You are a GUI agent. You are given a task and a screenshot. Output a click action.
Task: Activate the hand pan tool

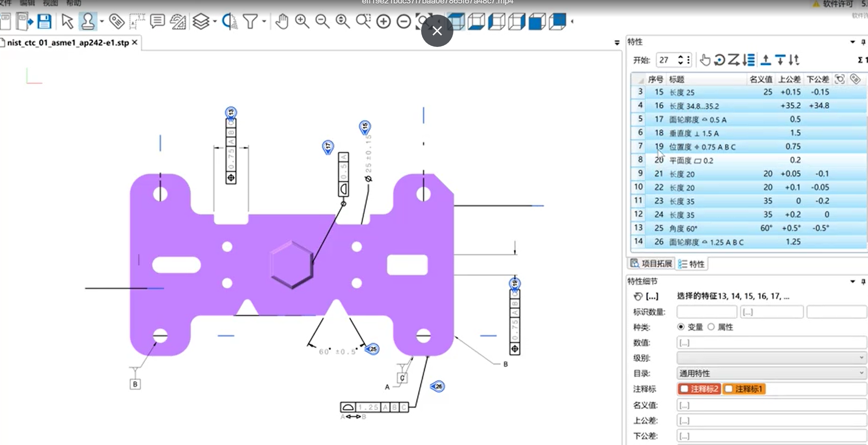(x=282, y=22)
